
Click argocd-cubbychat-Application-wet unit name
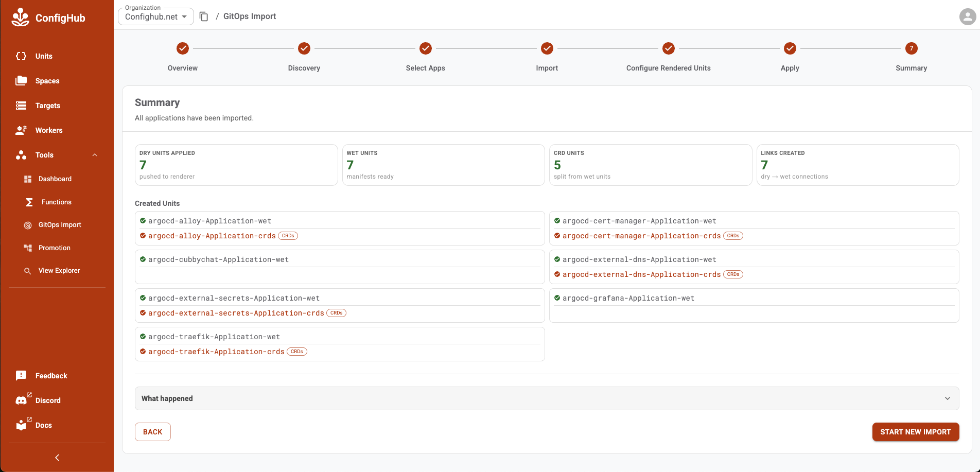tap(219, 259)
